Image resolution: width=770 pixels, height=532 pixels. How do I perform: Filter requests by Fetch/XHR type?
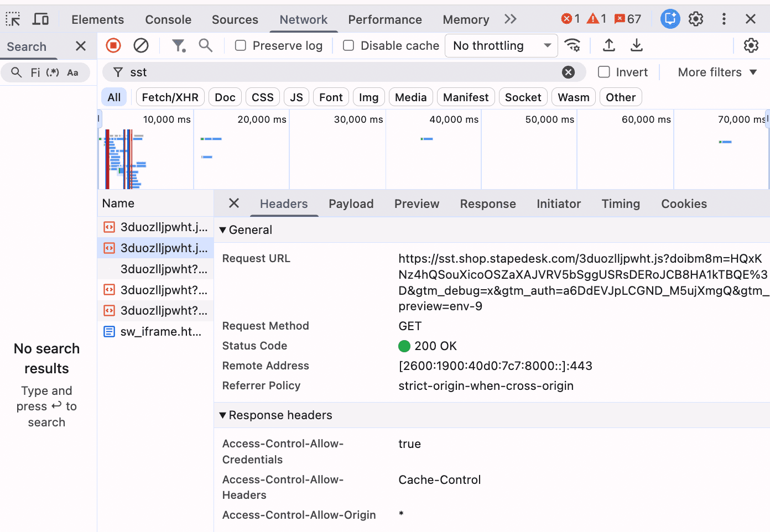tap(170, 97)
